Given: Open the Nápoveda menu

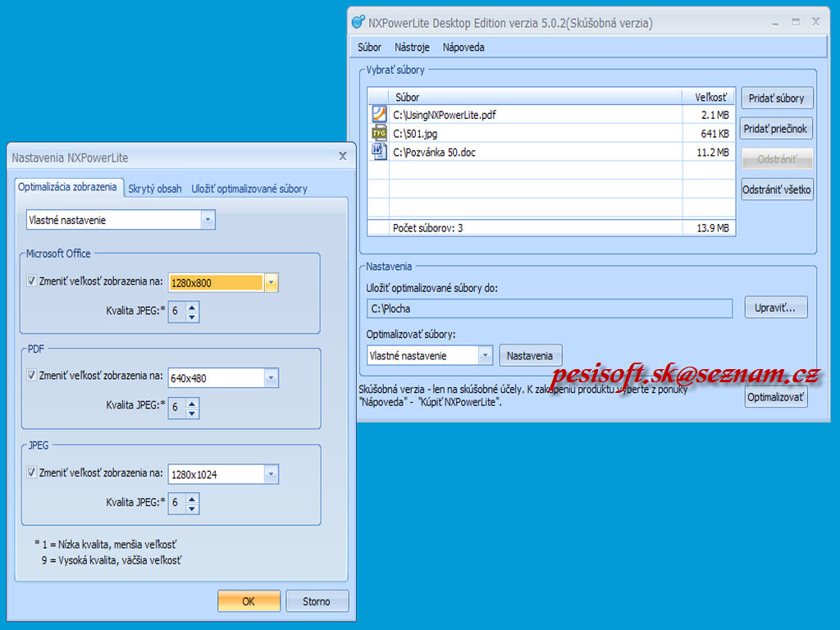Looking at the screenshot, I should pos(463,47).
